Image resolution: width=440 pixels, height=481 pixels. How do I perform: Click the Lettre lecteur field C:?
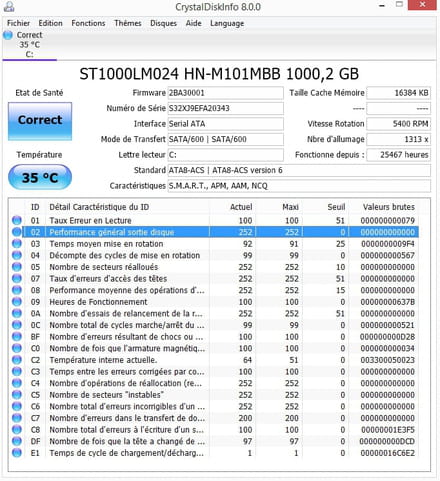point(225,155)
